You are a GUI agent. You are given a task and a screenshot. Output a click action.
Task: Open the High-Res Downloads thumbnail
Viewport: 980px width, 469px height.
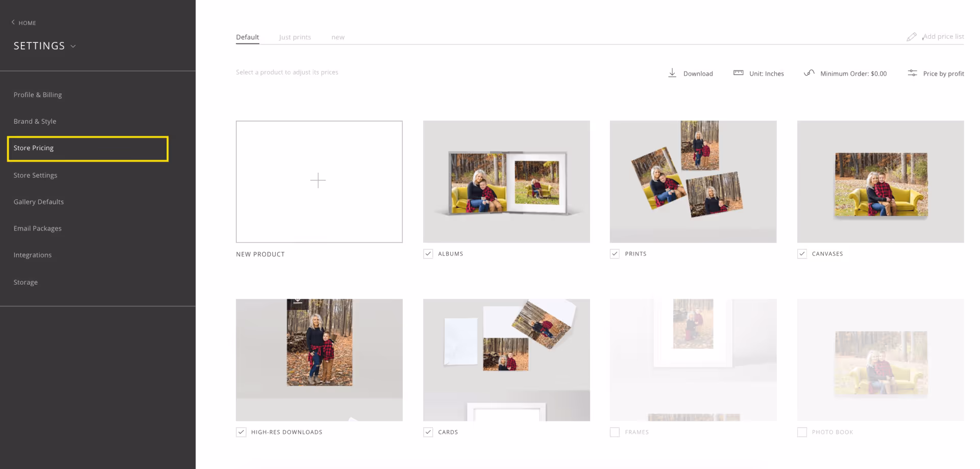click(x=319, y=360)
